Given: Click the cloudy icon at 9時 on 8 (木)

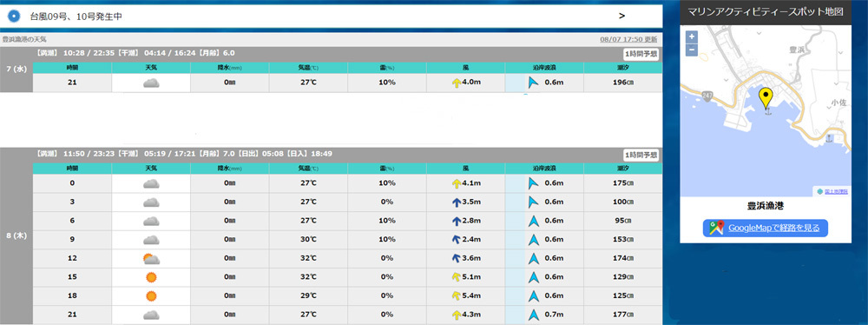Looking at the screenshot, I should point(150,240).
